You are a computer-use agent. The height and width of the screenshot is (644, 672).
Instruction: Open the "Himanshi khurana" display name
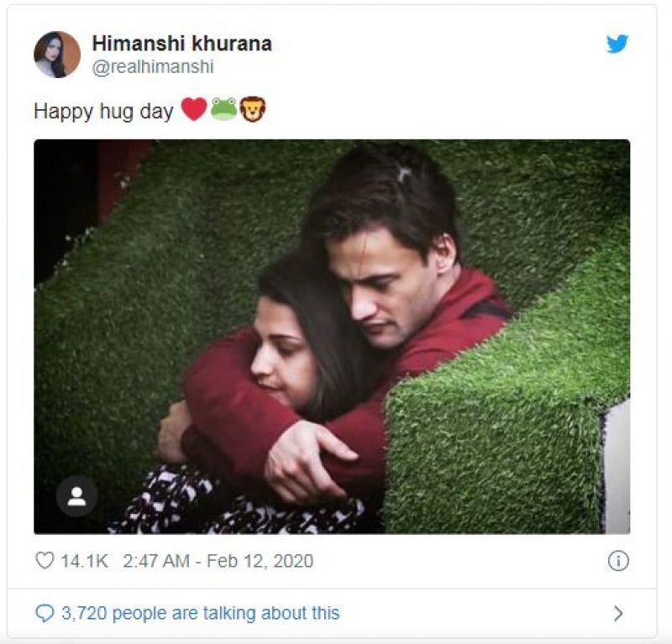[181, 44]
